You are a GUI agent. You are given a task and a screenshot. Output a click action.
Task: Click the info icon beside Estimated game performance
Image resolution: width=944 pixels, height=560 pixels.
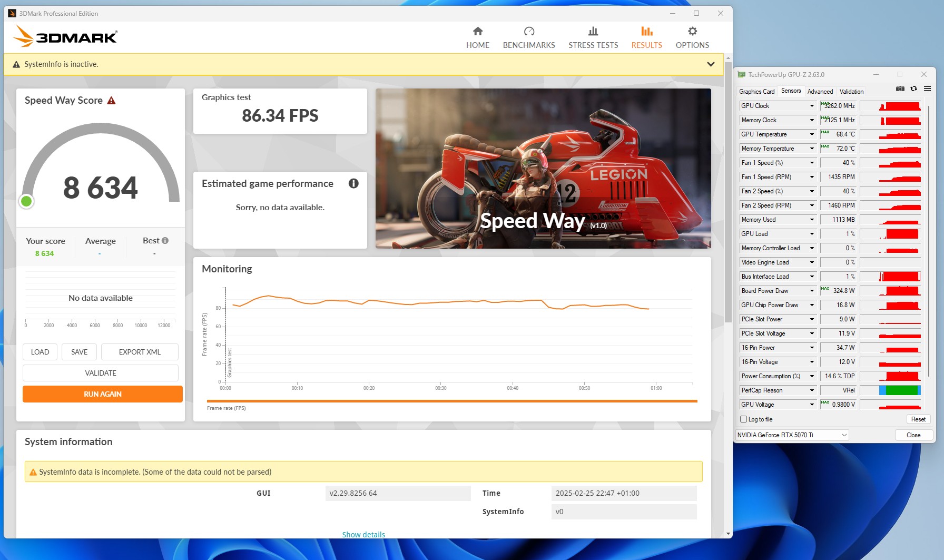(353, 183)
